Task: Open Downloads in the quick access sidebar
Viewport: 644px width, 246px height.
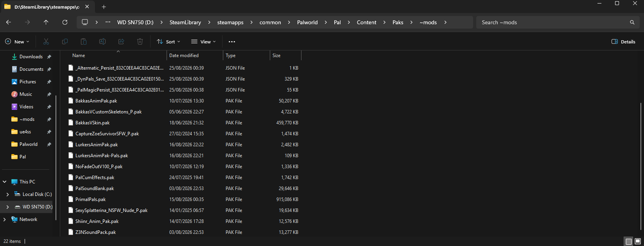Action: (30, 57)
